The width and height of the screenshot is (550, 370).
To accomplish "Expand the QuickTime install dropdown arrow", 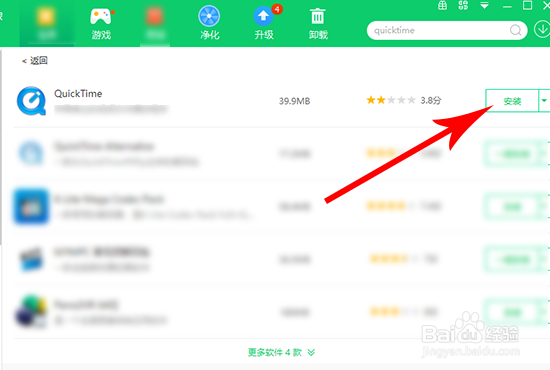I will (x=544, y=101).
